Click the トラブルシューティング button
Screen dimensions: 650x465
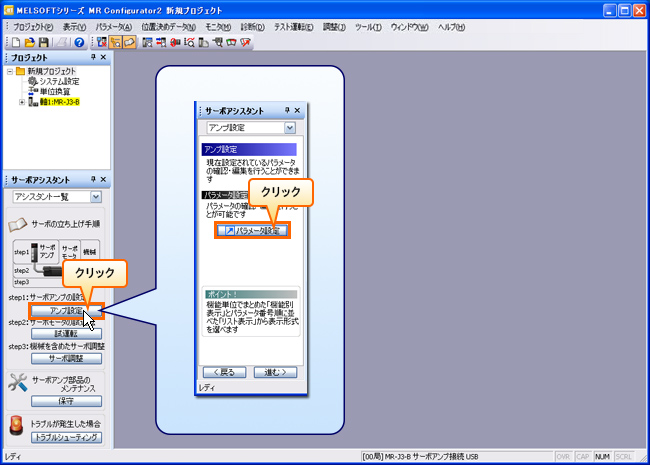point(65,437)
